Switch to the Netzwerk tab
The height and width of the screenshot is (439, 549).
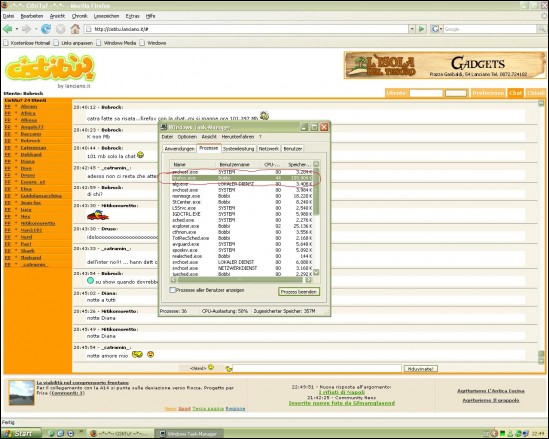(x=269, y=149)
